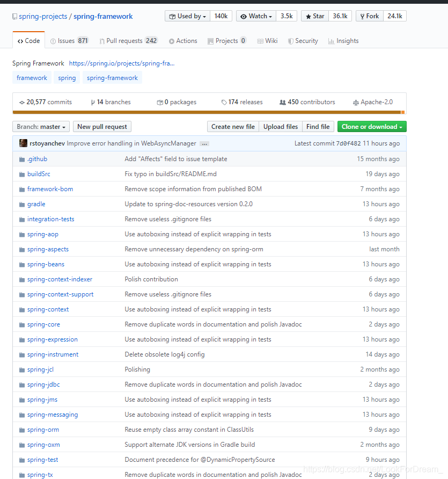Open the spring-test folder link
Image resolution: width=448 pixels, height=479 pixels.
click(x=43, y=460)
